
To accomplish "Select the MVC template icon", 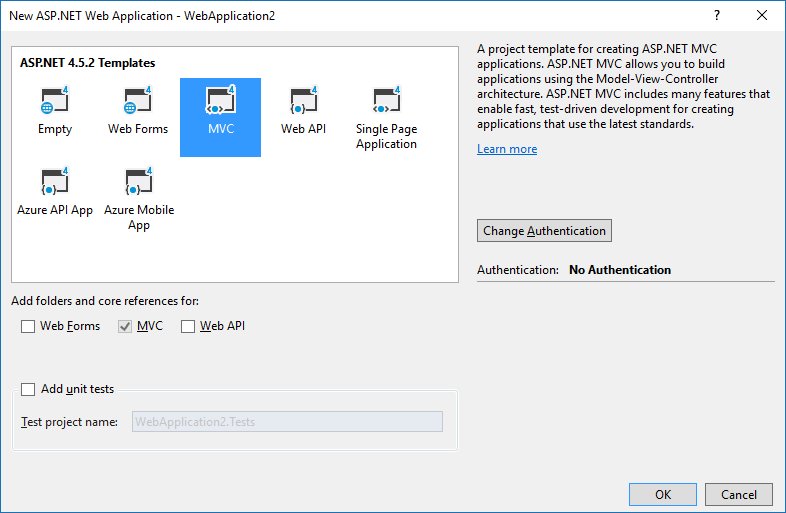I will [221, 100].
